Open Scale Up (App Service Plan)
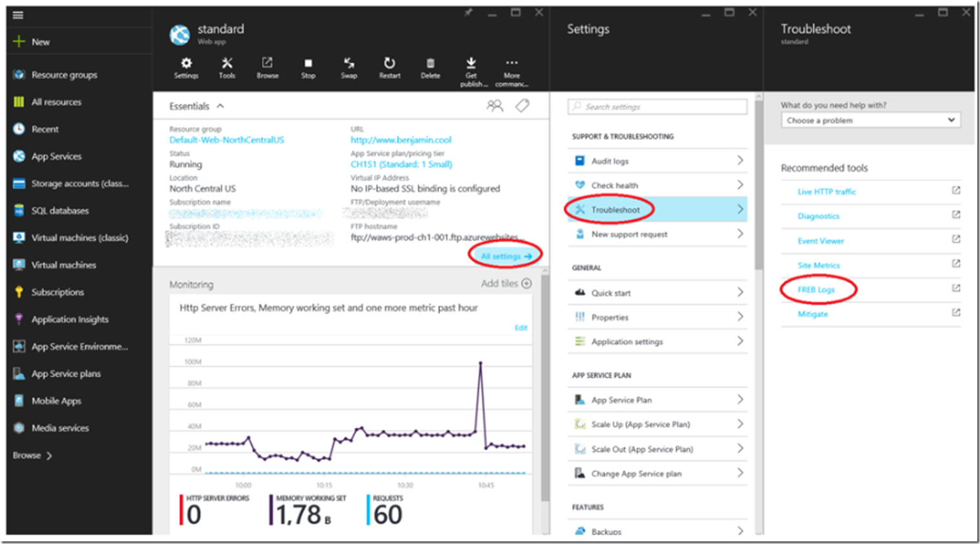The width and height of the screenshot is (980, 544). pos(657,424)
